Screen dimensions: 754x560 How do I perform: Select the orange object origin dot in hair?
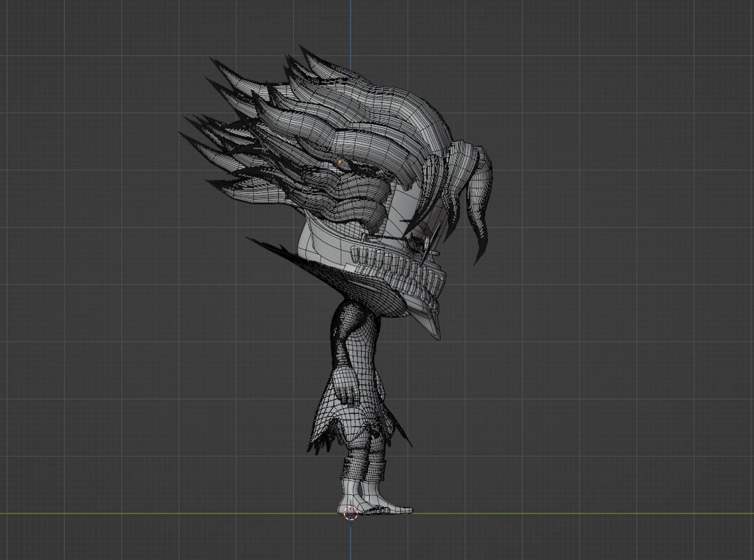340,162
